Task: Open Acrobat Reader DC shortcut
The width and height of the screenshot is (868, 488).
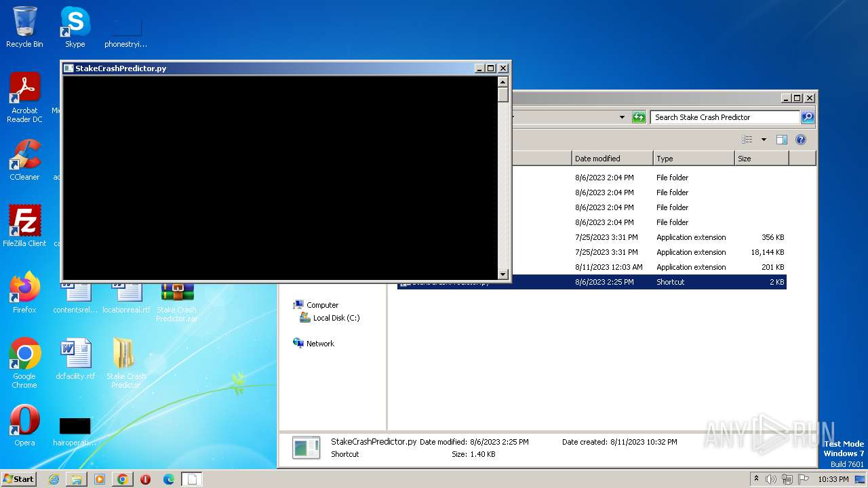Action: pyautogui.click(x=24, y=98)
